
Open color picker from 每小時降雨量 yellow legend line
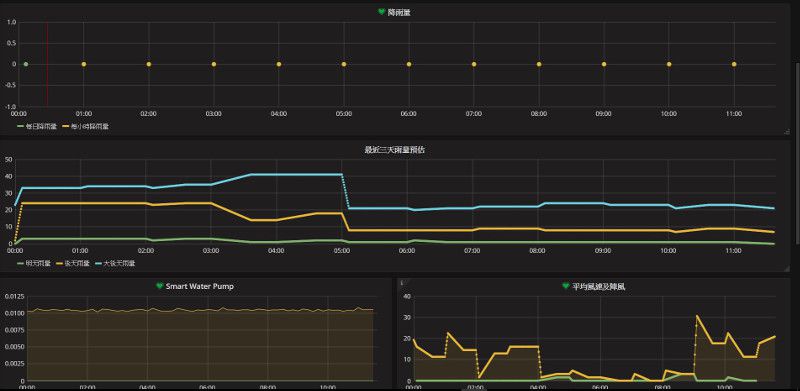pyautogui.click(x=65, y=126)
